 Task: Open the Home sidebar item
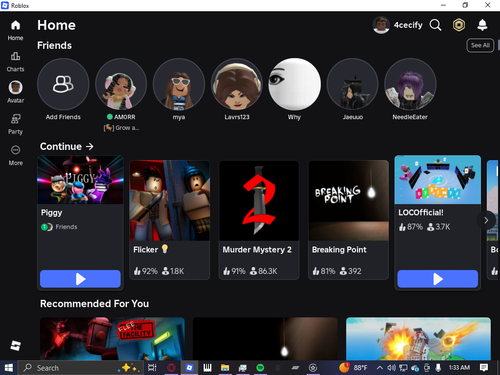pos(15,30)
